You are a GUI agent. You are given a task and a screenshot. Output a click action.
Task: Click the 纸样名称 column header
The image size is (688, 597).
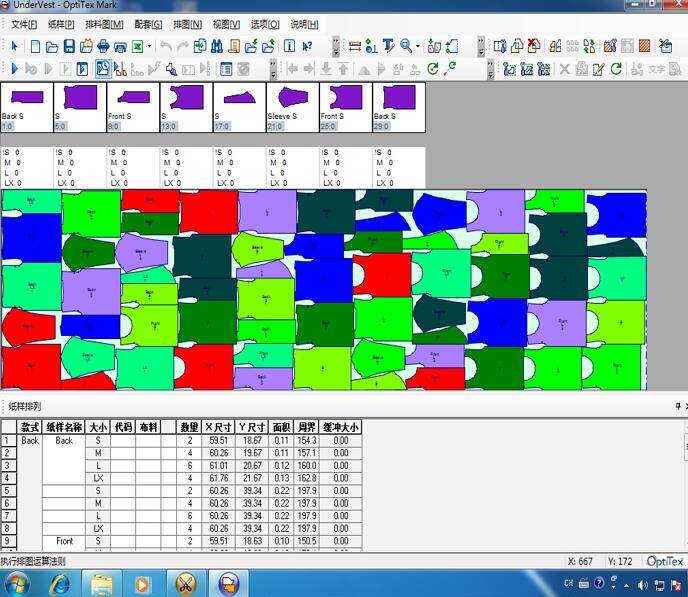pyautogui.click(x=64, y=427)
